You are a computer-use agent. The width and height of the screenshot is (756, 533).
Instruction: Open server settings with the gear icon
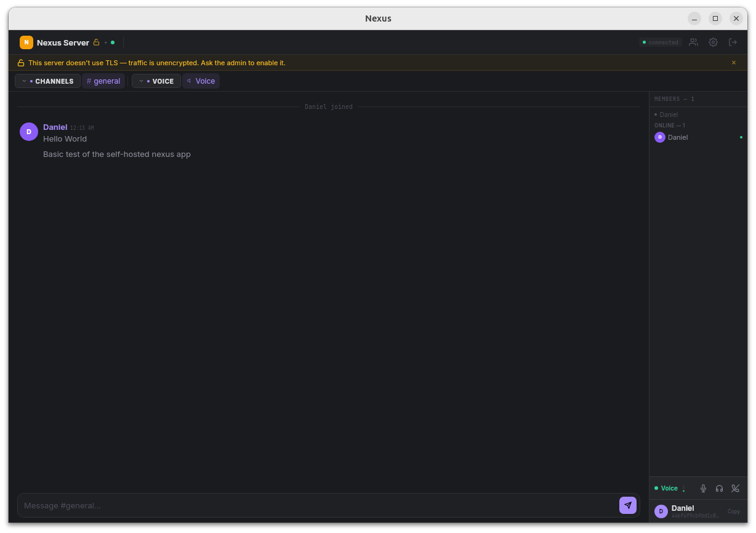pos(713,42)
